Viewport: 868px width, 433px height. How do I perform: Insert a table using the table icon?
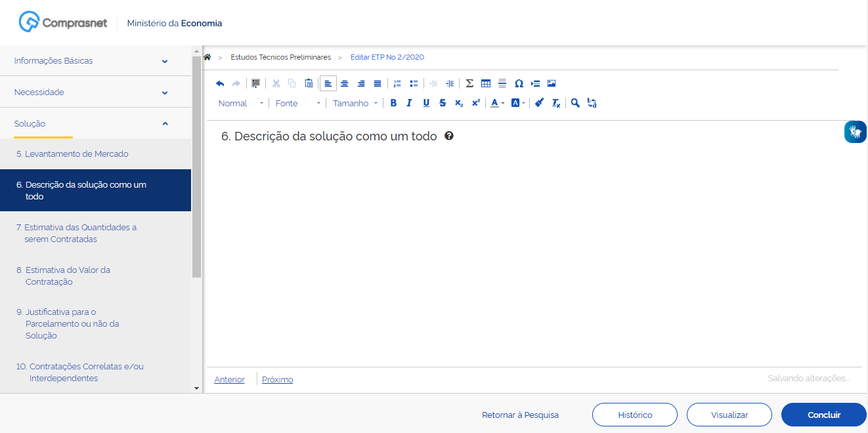[x=486, y=83]
